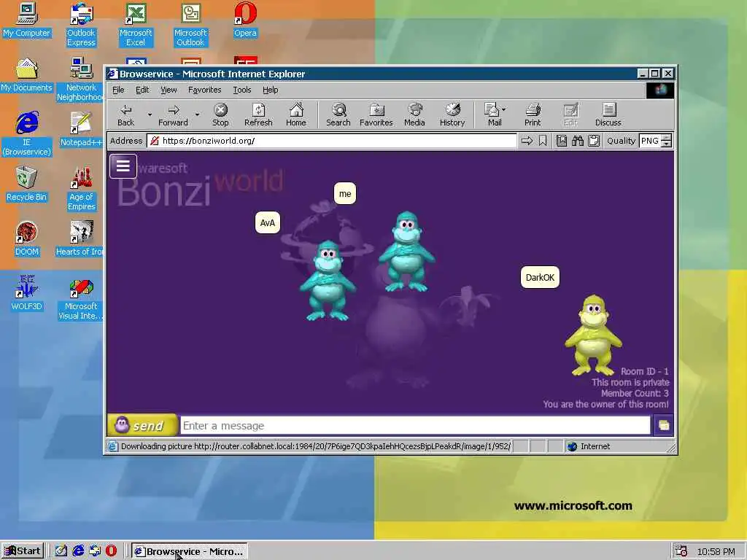Click the AvA speech bubble
The image size is (747, 560).
tap(268, 223)
